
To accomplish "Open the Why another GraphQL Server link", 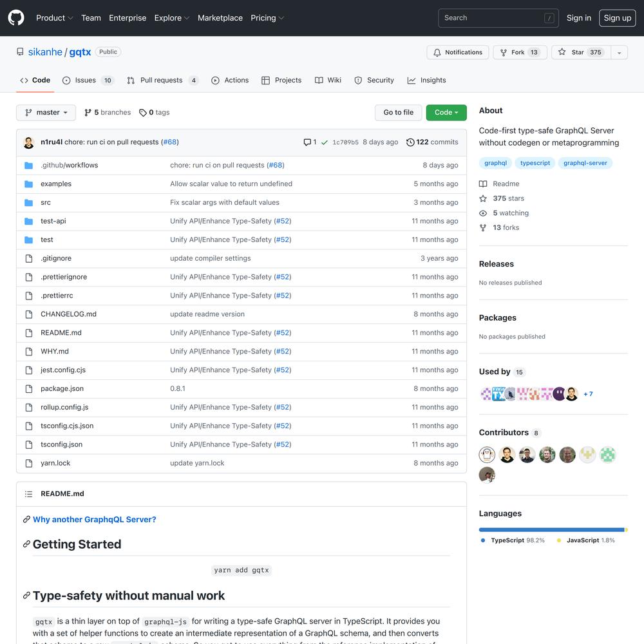I will click(x=95, y=520).
